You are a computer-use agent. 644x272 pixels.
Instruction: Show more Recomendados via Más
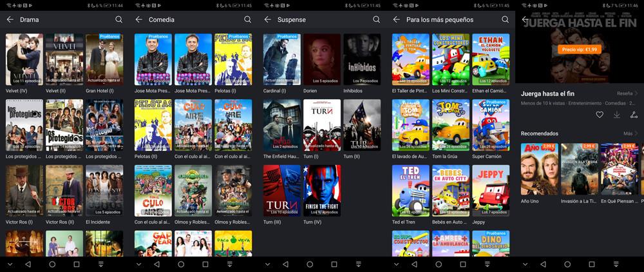630,133
